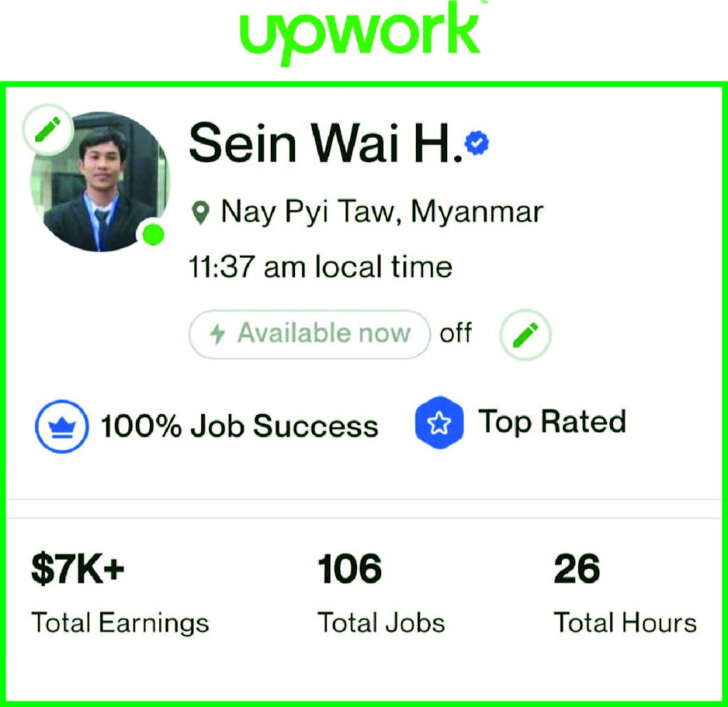Click the green online status dot
Image resolution: width=728 pixels, height=707 pixels.
coord(153,234)
